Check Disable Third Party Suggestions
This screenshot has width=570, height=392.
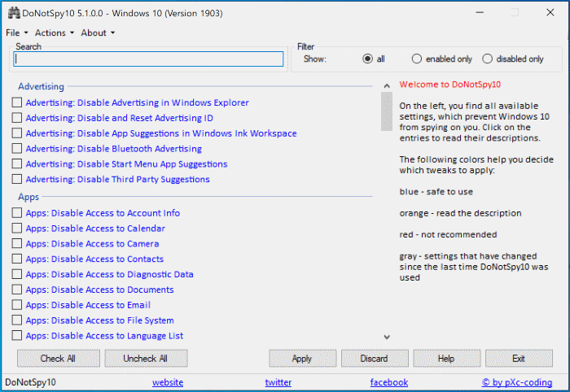(x=17, y=179)
